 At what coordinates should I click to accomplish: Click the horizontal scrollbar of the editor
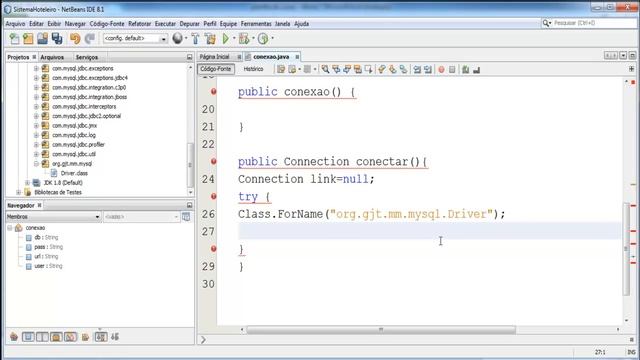pyautogui.click(x=381, y=329)
